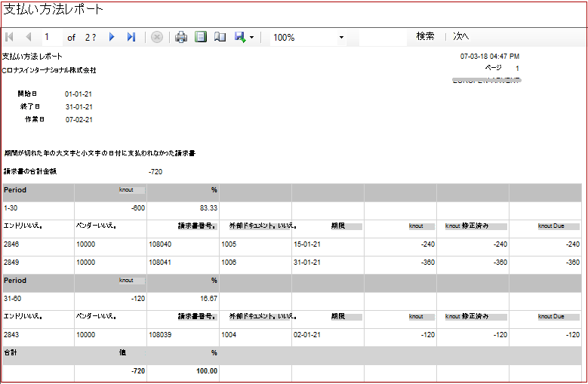Click work date value 07-02-21
The height and width of the screenshot is (384, 588).
(x=79, y=120)
